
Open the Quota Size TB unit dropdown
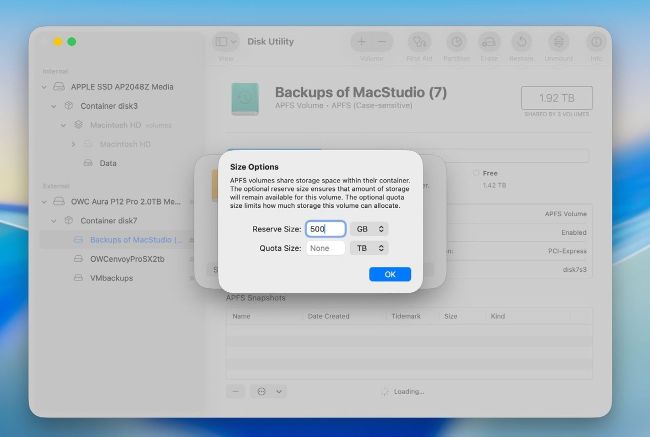click(368, 248)
